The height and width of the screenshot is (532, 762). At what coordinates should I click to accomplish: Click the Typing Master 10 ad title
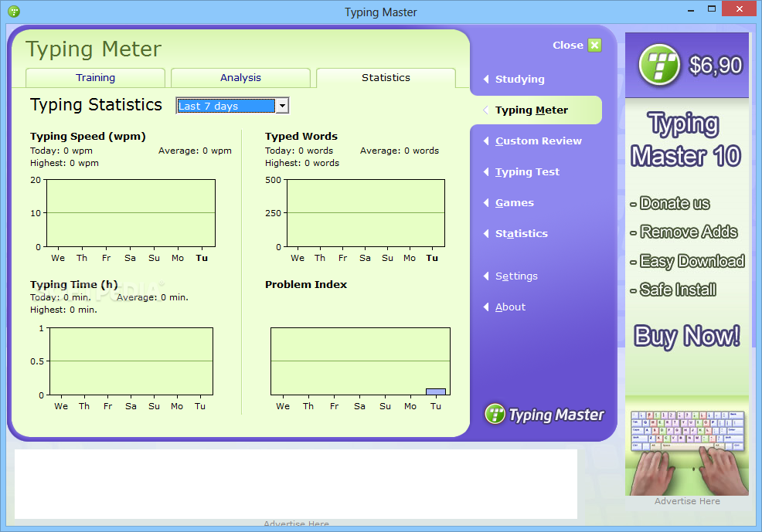pyautogui.click(x=685, y=140)
